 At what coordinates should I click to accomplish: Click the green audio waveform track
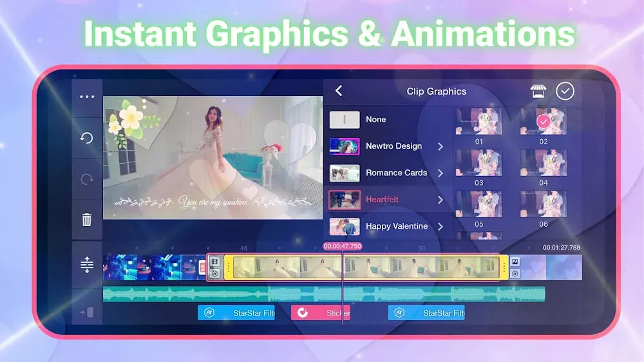[323, 294]
